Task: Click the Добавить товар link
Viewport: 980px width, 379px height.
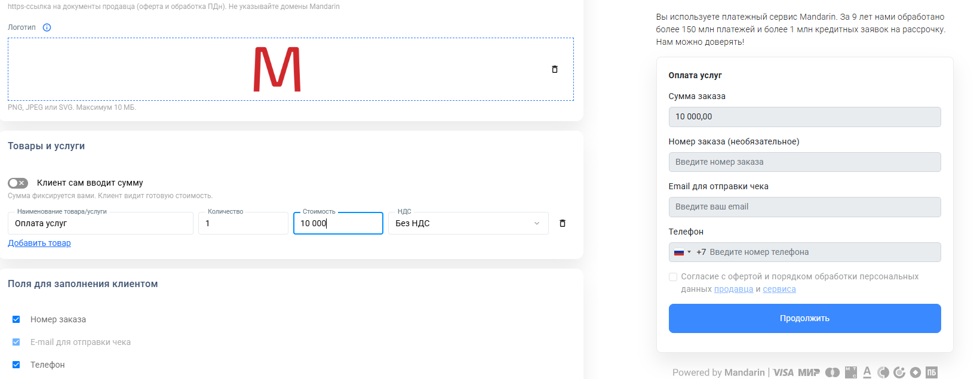Action: tap(39, 243)
